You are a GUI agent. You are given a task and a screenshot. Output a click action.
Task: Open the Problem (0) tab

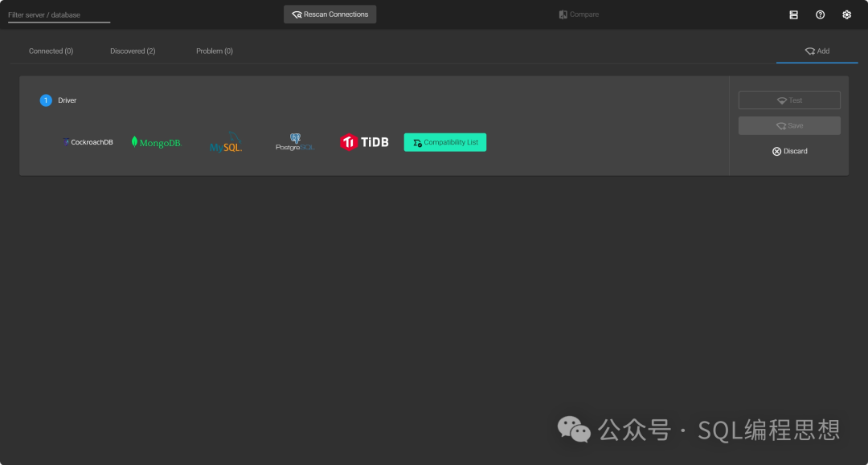215,51
